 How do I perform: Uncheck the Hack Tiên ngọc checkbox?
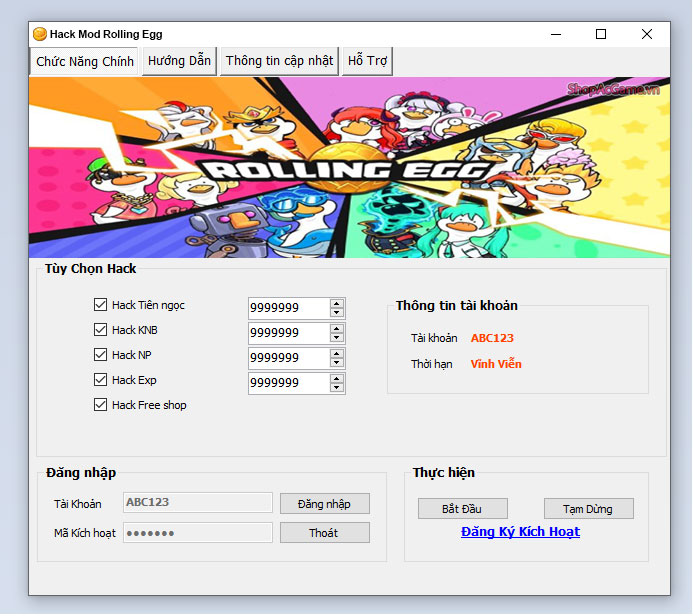100,304
